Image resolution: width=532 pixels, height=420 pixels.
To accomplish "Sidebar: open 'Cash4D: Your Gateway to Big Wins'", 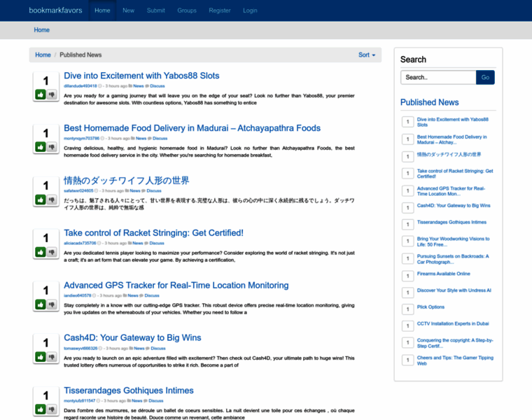I will coord(454,206).
